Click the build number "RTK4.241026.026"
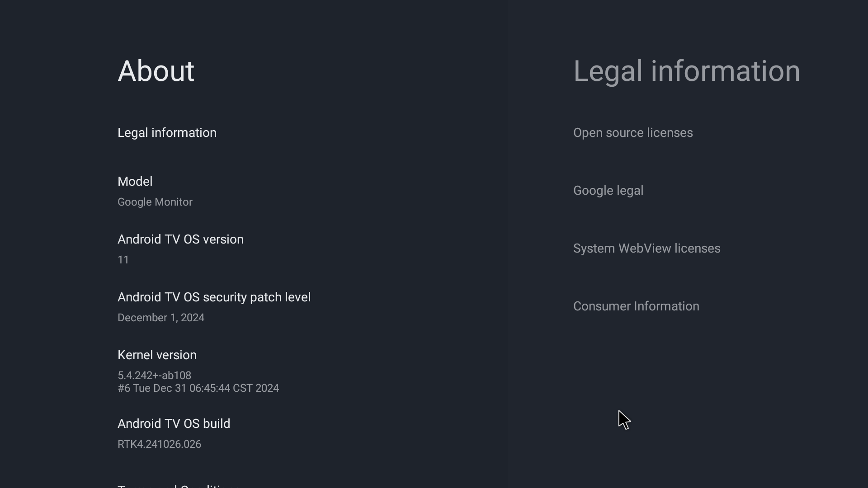Image resolution: width=868 pixels, height=488 pixels. (x=159, y=444)
